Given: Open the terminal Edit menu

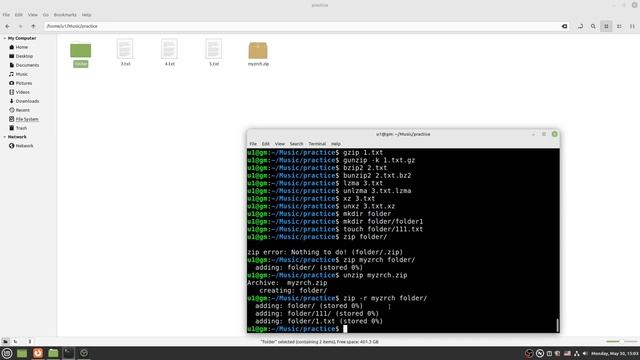Looking at the screenshot, I should (266, 144).
